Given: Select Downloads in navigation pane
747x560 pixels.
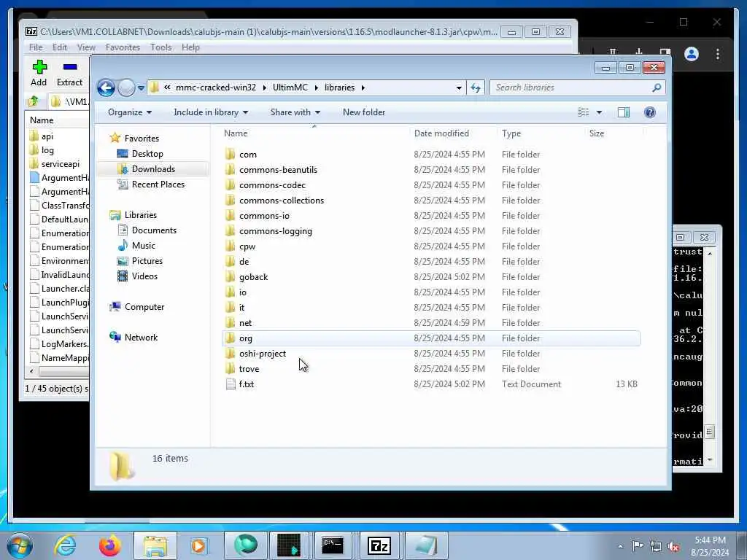Looking at the screenshot, I should pos(153,169).
